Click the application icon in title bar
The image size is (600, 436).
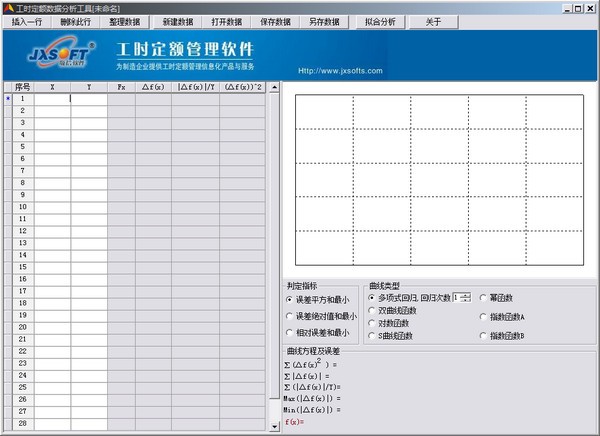pyautogui.click(x=9, y=8)
